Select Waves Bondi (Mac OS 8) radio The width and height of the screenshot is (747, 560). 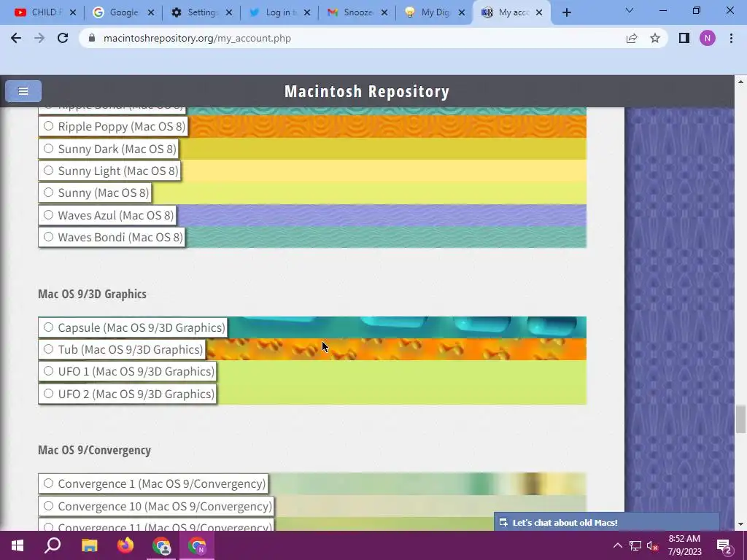click(x=48, y=237)
